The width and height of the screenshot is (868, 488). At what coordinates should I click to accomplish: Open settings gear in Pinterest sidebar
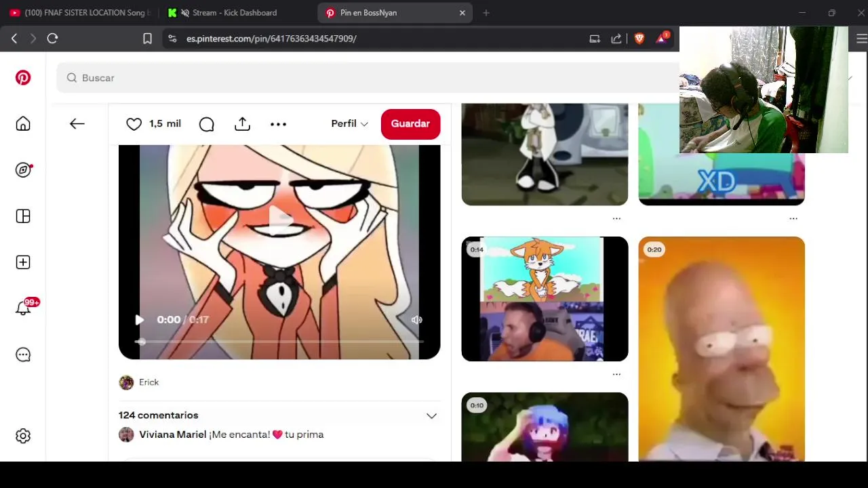tap(23, 436)
